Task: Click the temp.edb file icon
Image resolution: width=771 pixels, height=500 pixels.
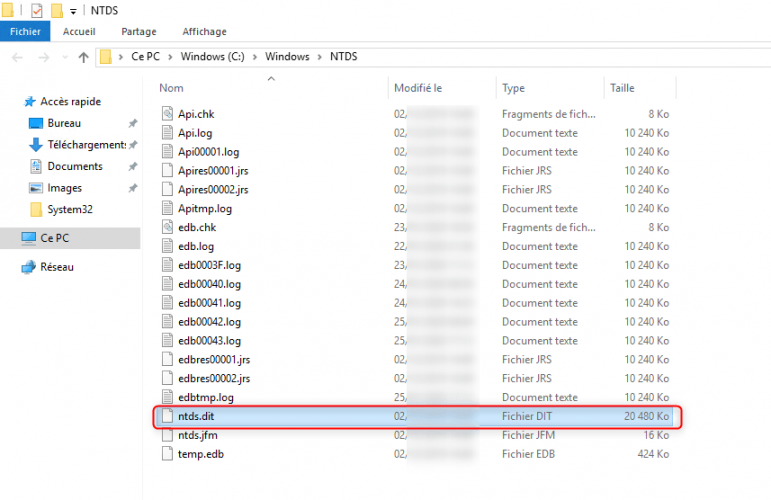Action: [x=167, y=454]
